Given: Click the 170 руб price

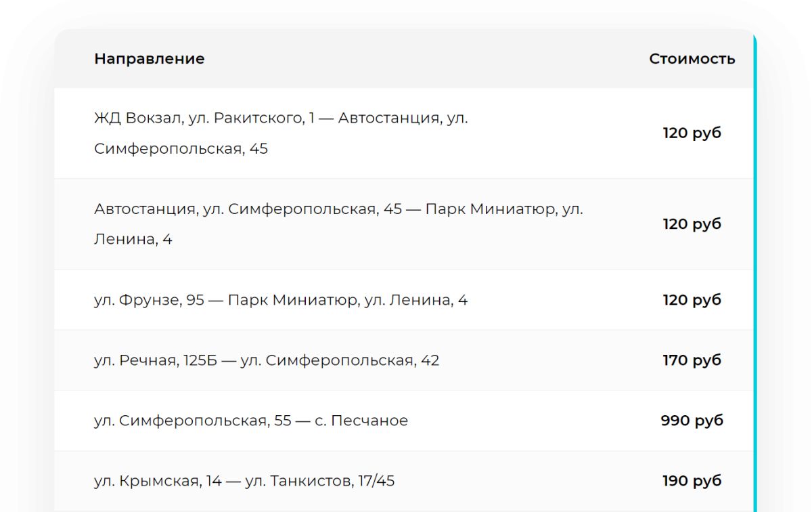Looking at the screenshot, I should point(692,360).
